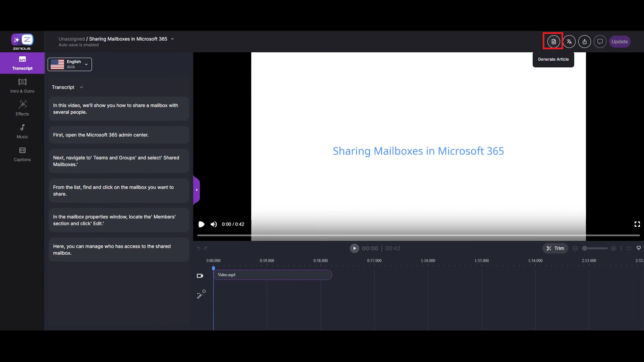The width and height of the screenshot is (644, 362).
Task: Collapse the transcript panel with purple handle
Action: click(x=197, y=190)
